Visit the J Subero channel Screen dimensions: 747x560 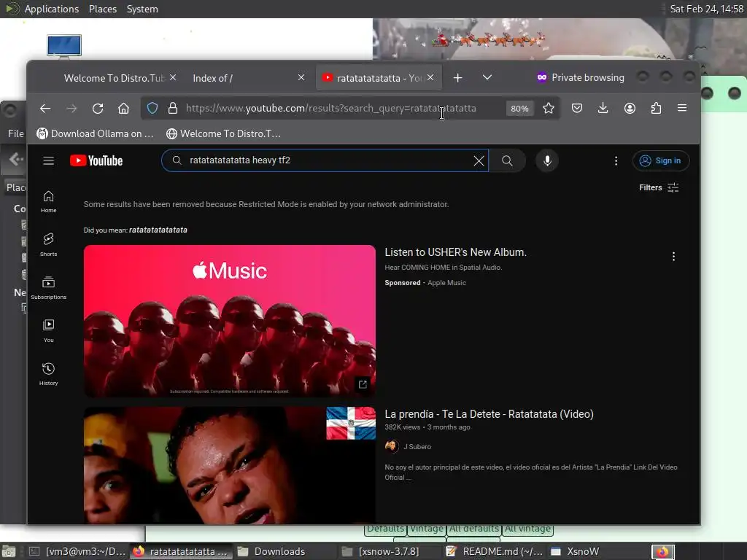click(x=417, y=447)
